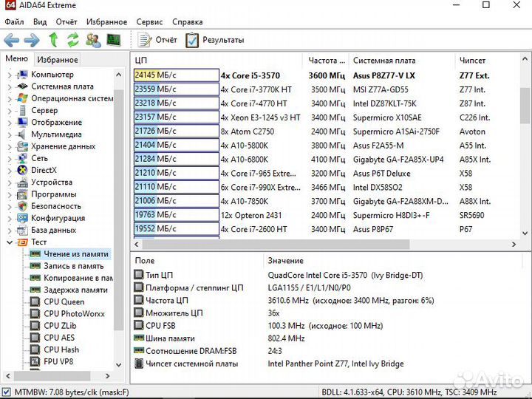This screenshot has height=399, width=532.
Task: Select the Компьютер tree icon
Action: click(22, 75)
